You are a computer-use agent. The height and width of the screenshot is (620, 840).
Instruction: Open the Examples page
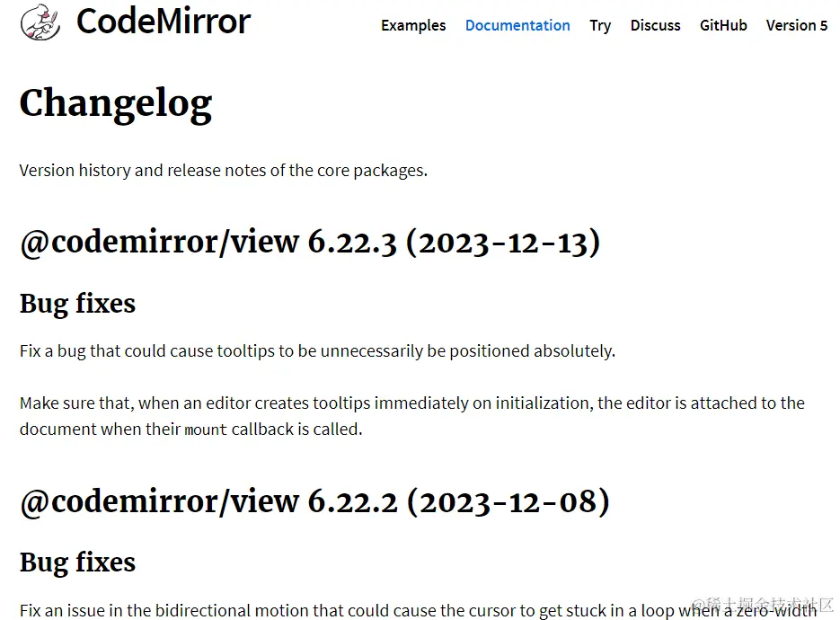point(413,25)
